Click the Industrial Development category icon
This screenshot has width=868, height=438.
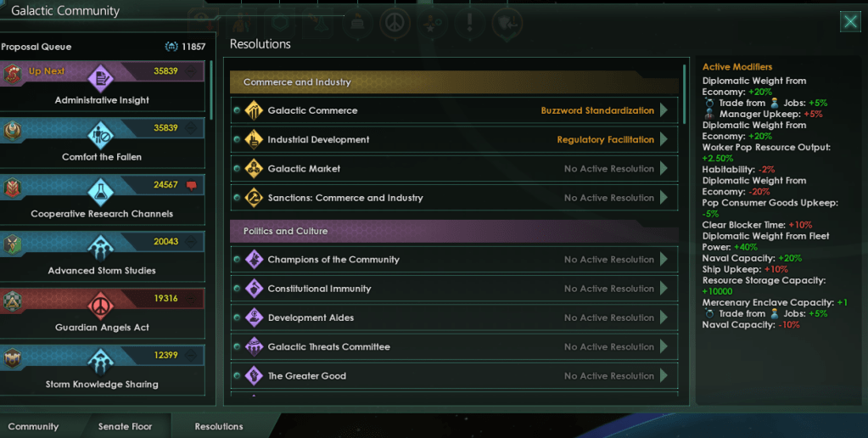[x=254, y=139]
